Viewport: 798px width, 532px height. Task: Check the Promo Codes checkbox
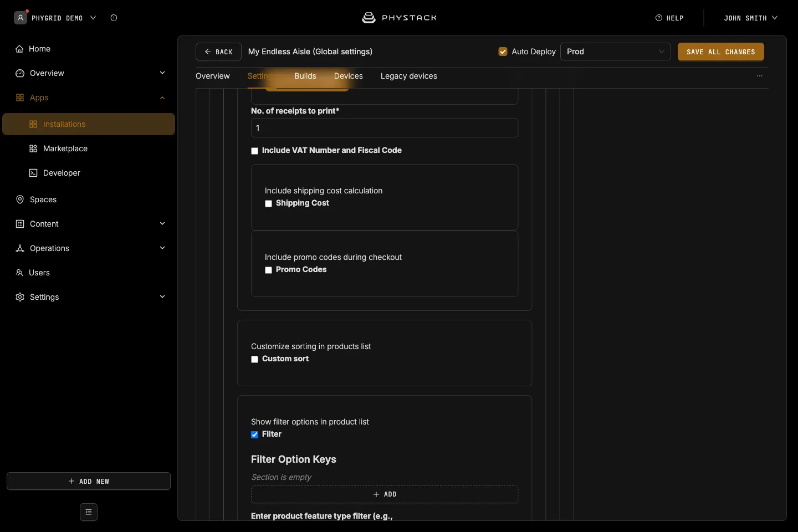point(269,270)
